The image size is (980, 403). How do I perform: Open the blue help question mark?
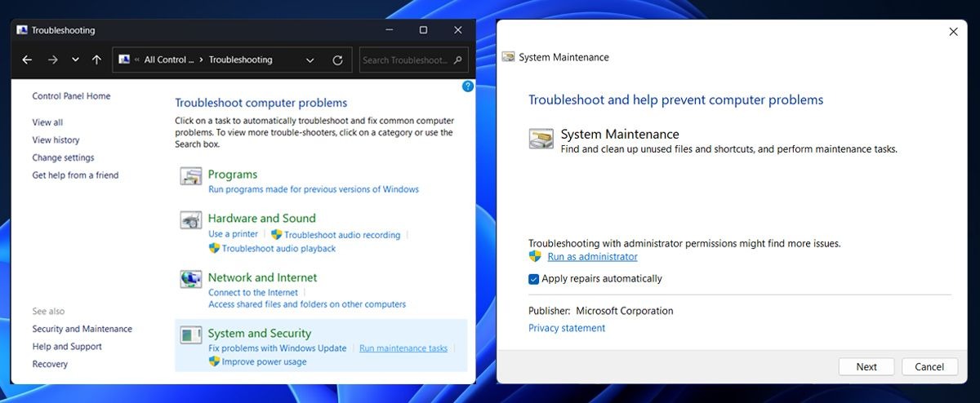coord(468,86)
